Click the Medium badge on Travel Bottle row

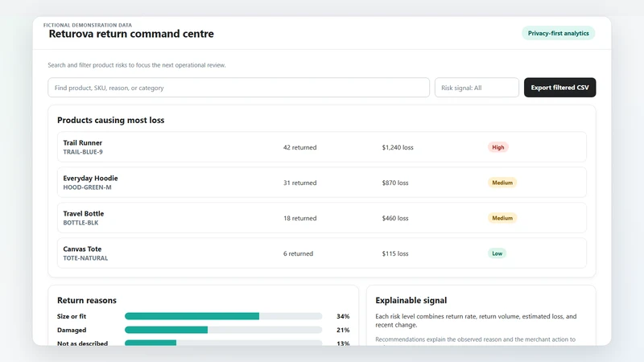(502, 218)
